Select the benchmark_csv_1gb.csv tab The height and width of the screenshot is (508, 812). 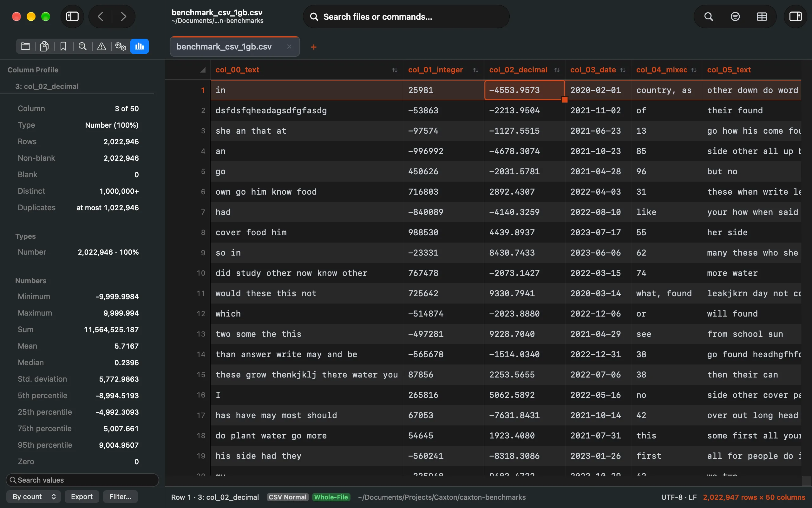click(x=234, y=47)
